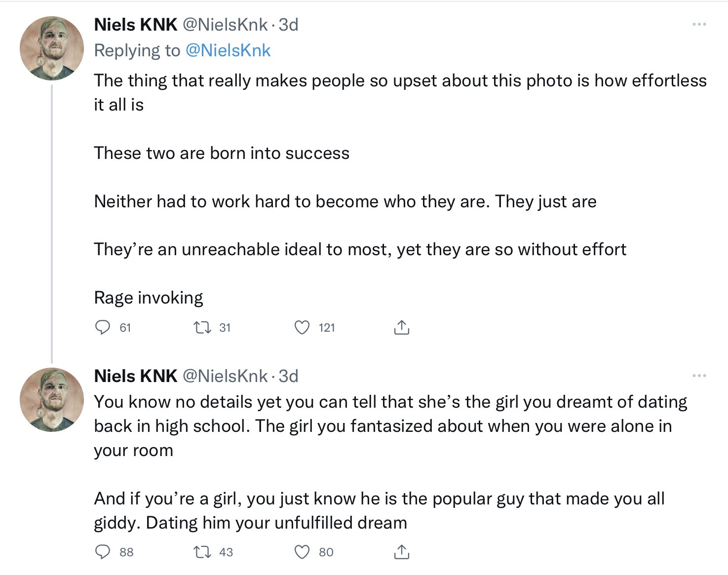Open the @NielsKnk handle on the first tweet
Viewport: 728px width, 575px height.
click(226, 25)
